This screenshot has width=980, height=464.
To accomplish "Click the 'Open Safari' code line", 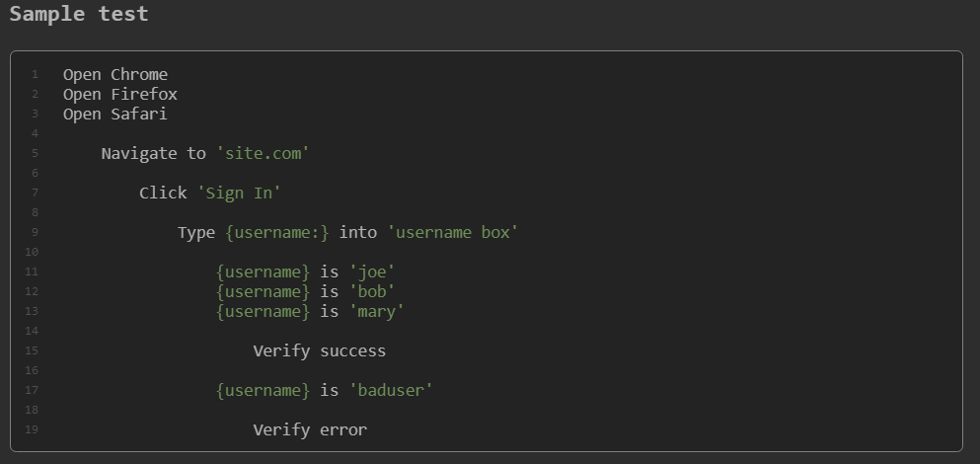I will (115, 114).
